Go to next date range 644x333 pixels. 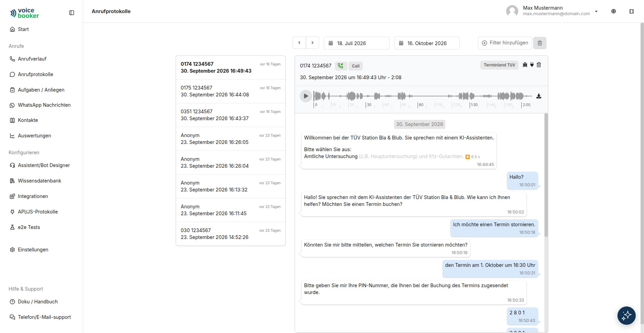[x=313, y=43]
